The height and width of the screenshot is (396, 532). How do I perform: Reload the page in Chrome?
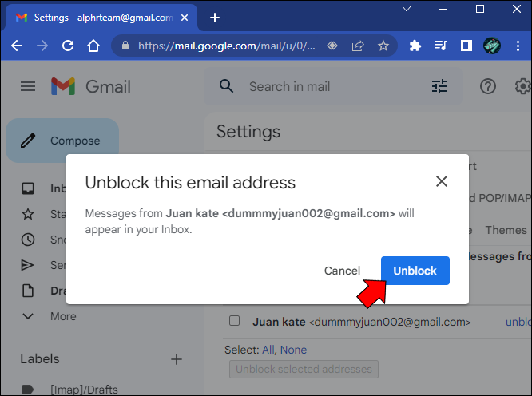click(68, 46)
